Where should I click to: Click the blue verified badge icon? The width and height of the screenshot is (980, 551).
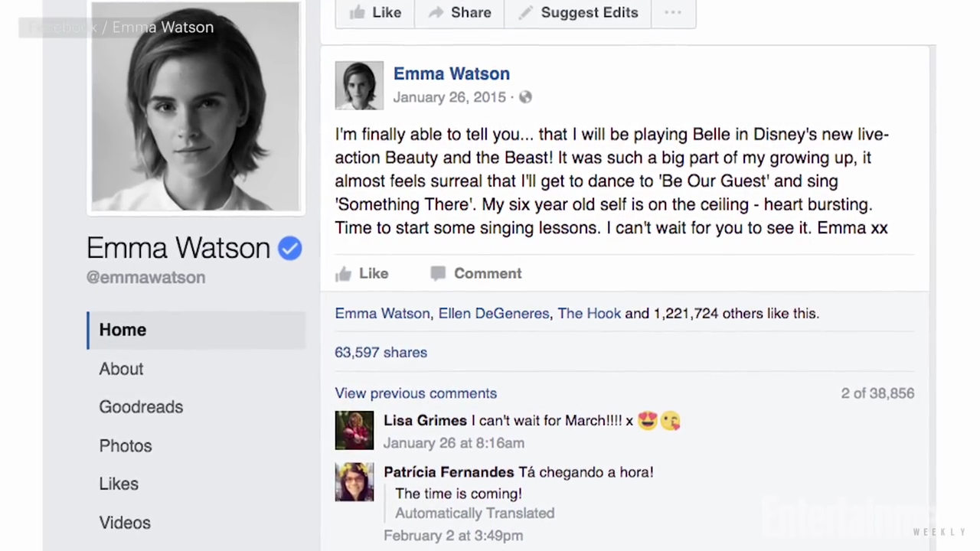pos(289,249)
